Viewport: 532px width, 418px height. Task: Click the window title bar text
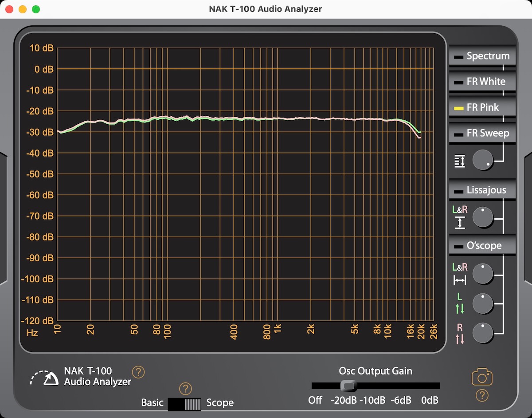pos(266,9)
